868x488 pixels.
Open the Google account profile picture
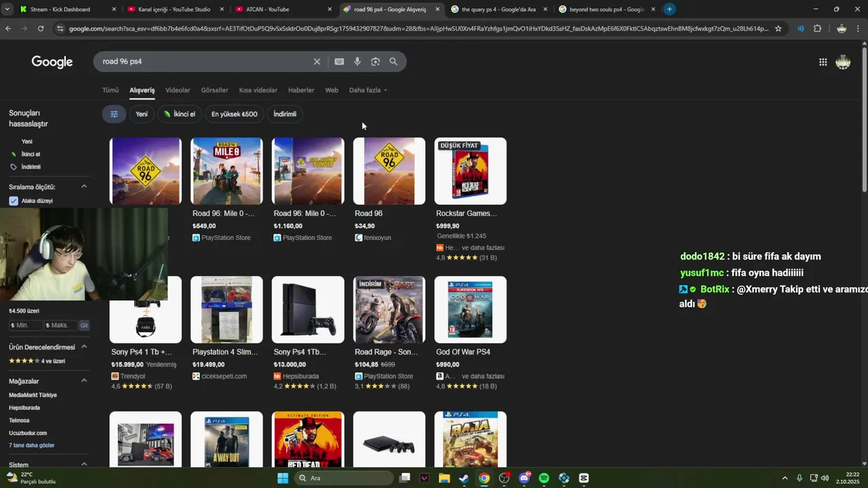(x=843, y=62)
